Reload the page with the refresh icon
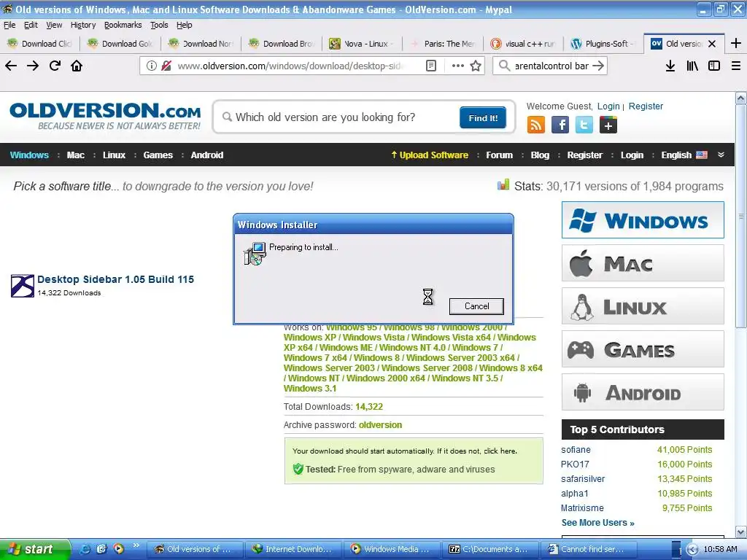747x560 pixels. 55,66
